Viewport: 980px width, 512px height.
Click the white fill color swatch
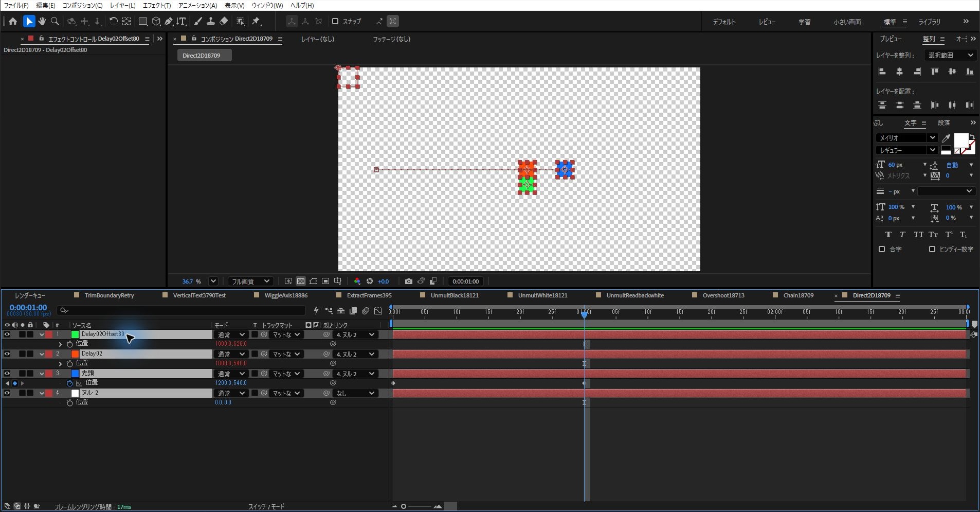tap(960, 140)
